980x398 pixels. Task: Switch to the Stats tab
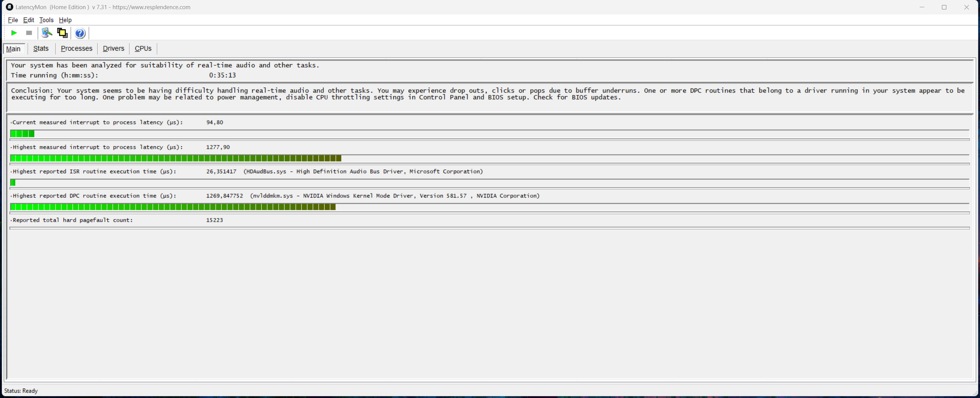(41, 48)
